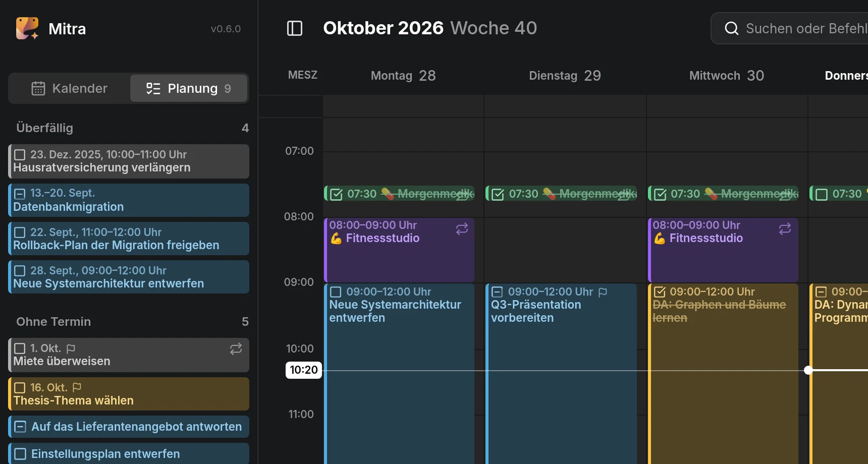Click the Mitra app logo
Image resolution: width=868 pixels, height=464 pixels.
click(x=27, y=28)
